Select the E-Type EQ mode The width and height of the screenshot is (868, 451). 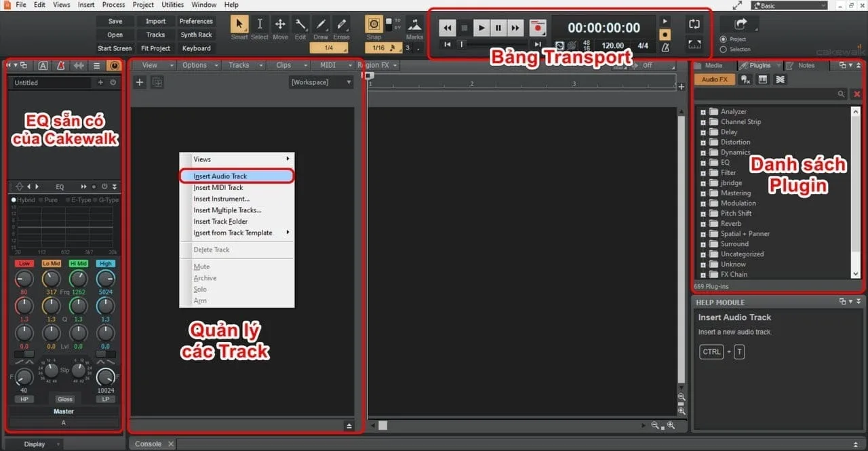[x=78, y=200]
